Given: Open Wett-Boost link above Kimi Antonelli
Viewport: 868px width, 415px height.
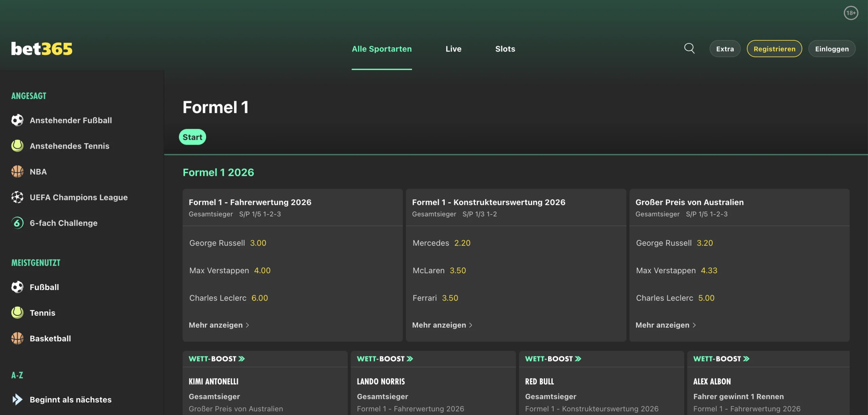Looking at the screenshot, I should pos(217,359).
